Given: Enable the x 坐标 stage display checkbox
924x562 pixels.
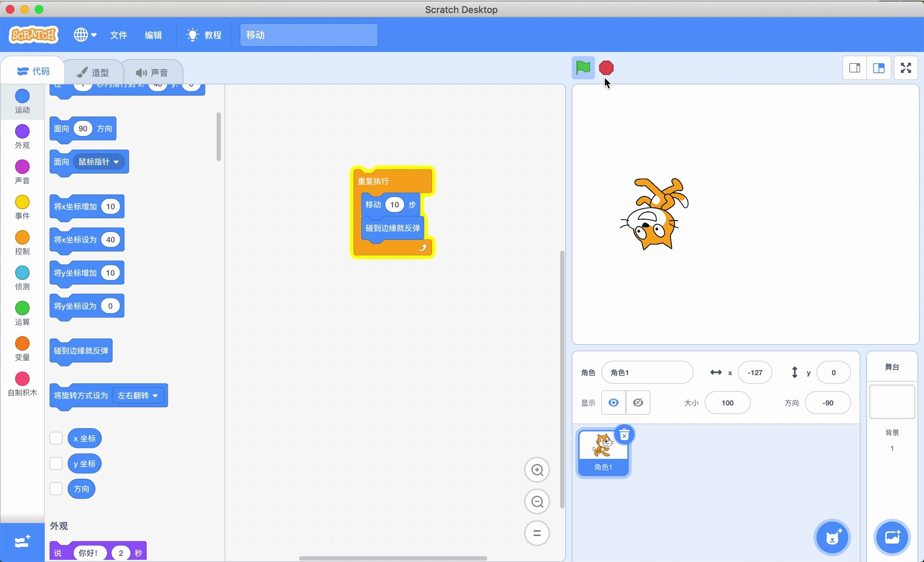Looking at the screenshot, I should pyautogui.click(x=56, y=438).
